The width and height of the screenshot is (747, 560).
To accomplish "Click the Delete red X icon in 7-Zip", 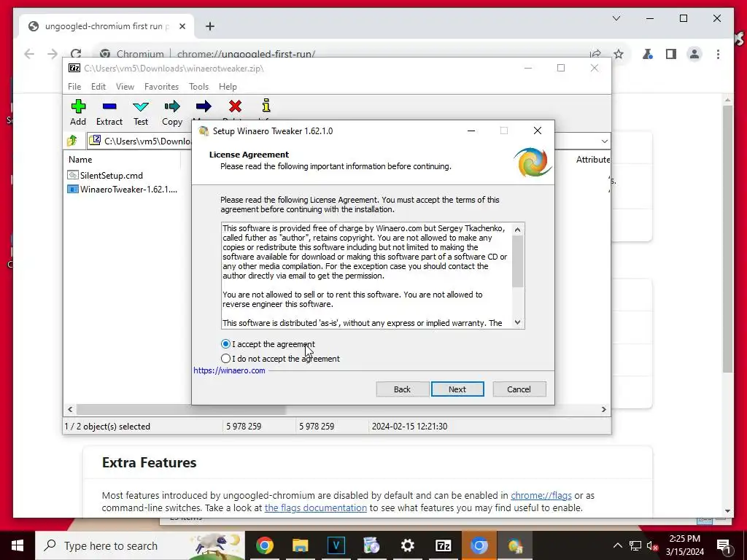I will pos(235,106).
